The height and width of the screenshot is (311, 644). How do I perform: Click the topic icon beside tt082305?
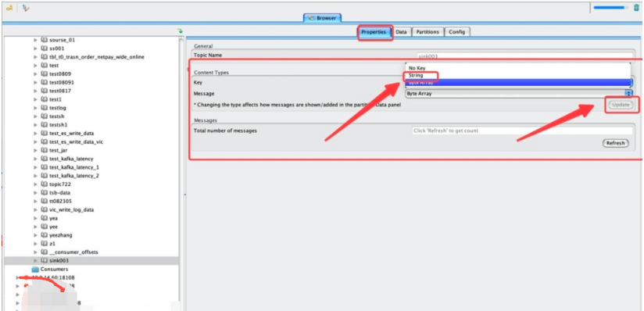[45, 201]
